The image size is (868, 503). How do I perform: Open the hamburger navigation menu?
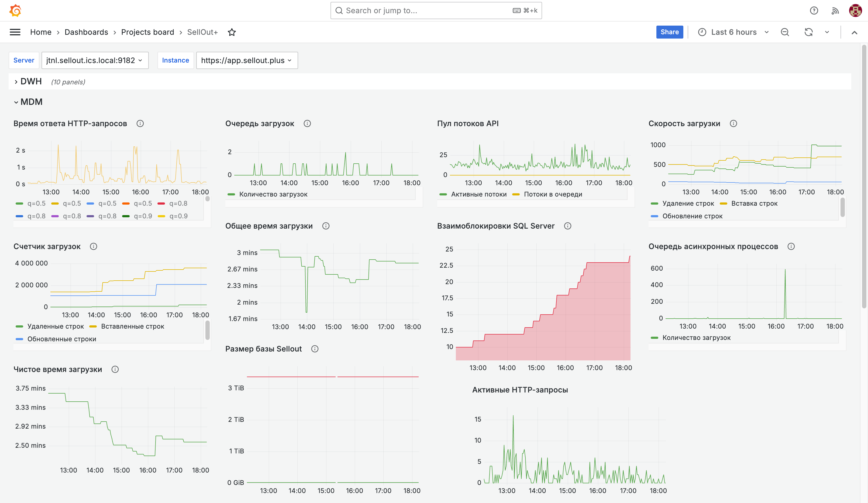click(x=15, y=32)
